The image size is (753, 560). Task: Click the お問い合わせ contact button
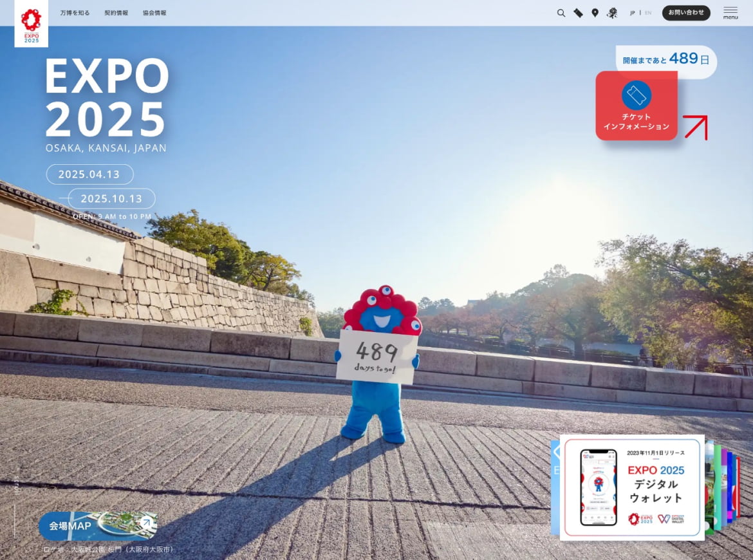pos(686,13)
